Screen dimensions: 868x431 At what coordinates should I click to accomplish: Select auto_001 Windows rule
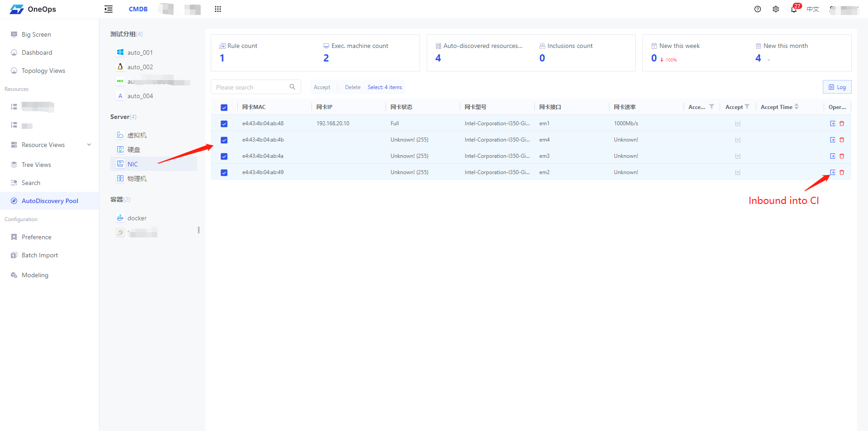pos(140,52)
